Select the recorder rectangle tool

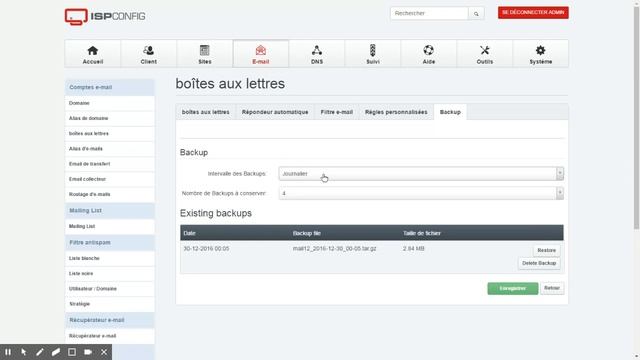tap(72, 352)
